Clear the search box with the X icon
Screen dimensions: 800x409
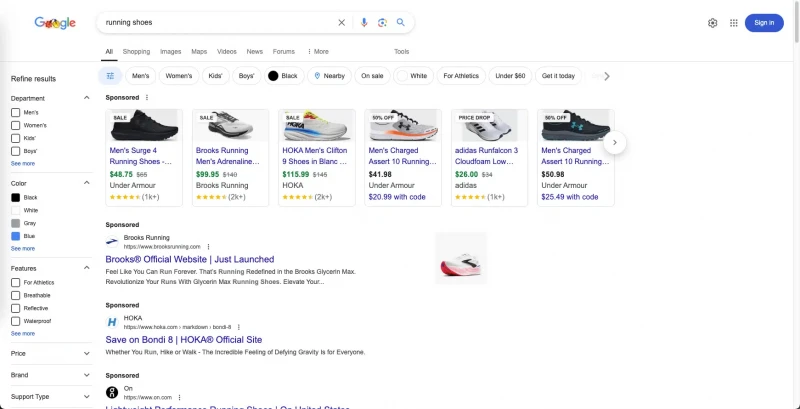pos(341,22)
